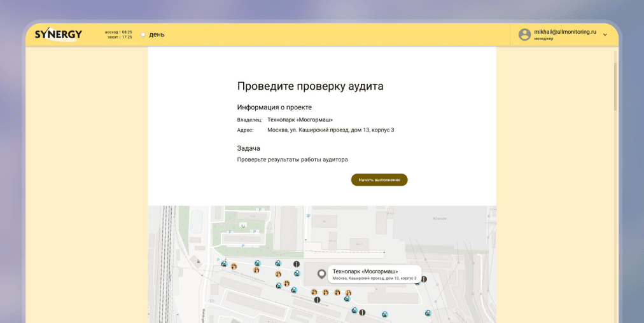Expand the user account dropdown chevron
The width and height of the screenshot is (644, 323).
(605, 35)
